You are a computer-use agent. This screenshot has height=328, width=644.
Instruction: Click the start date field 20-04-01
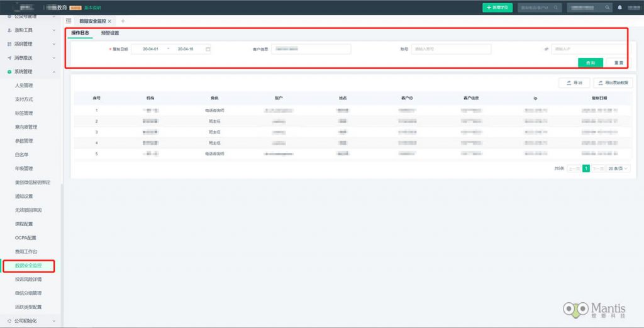tap(150, 49)
